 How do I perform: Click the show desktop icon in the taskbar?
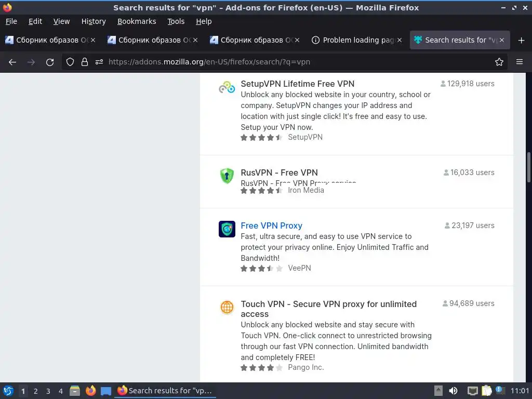pyautogui.click(x=106, y=391)
